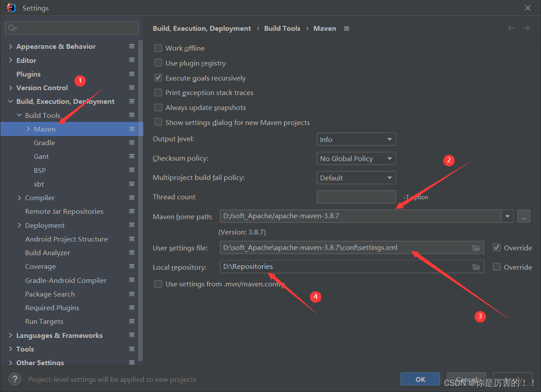This screenshot has width=541, height=392.
Task: Click the project-level icon beside Remote Jar Repositories
Action: click(132, 211)
